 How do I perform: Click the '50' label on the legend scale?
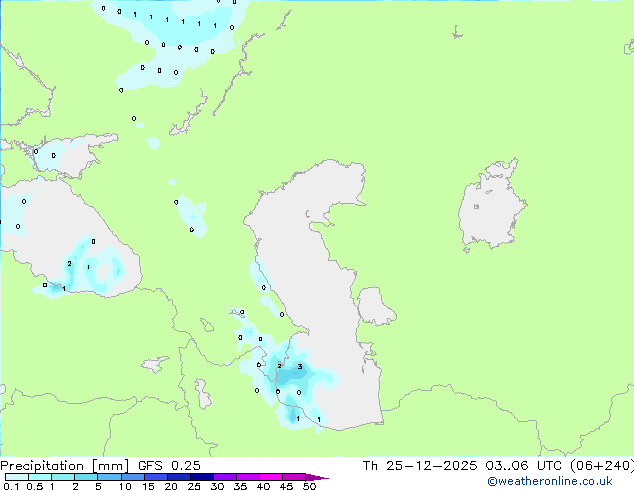point(309,486)
